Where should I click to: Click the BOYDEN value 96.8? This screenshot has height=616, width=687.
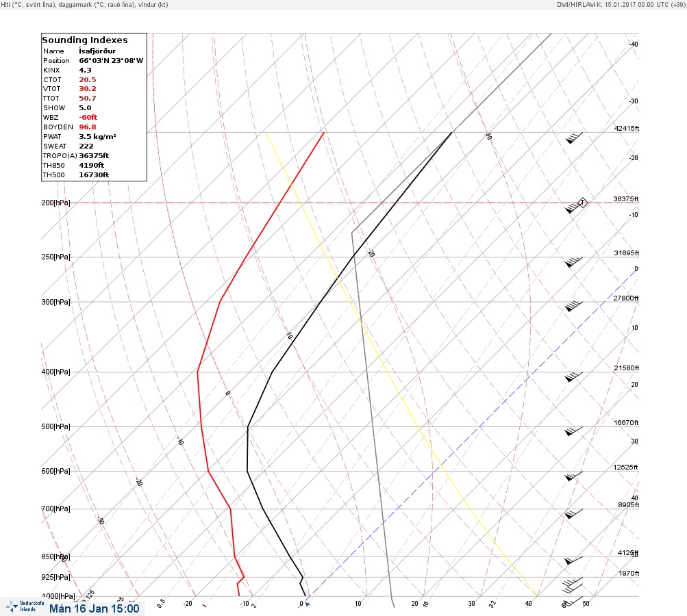[87, 127]
